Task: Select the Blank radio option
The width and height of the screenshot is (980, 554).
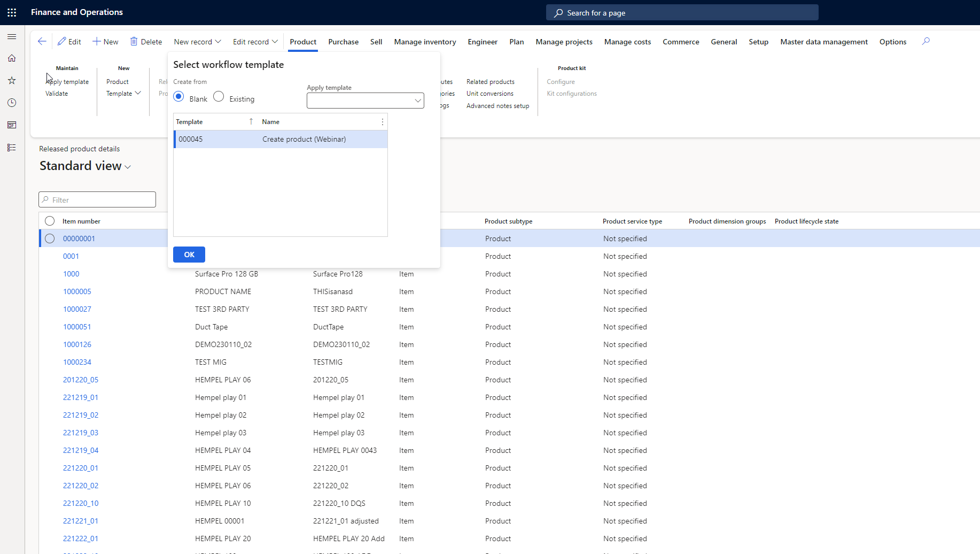Action: (179, 96)
